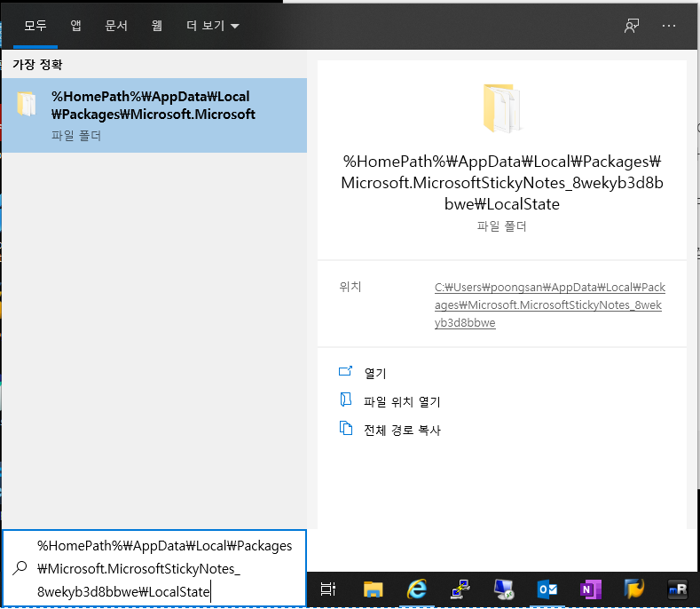Viewport: 700px width, 609px height.
Task: Expand the 더 보기 dropdown
Action: tap(213, 26)
